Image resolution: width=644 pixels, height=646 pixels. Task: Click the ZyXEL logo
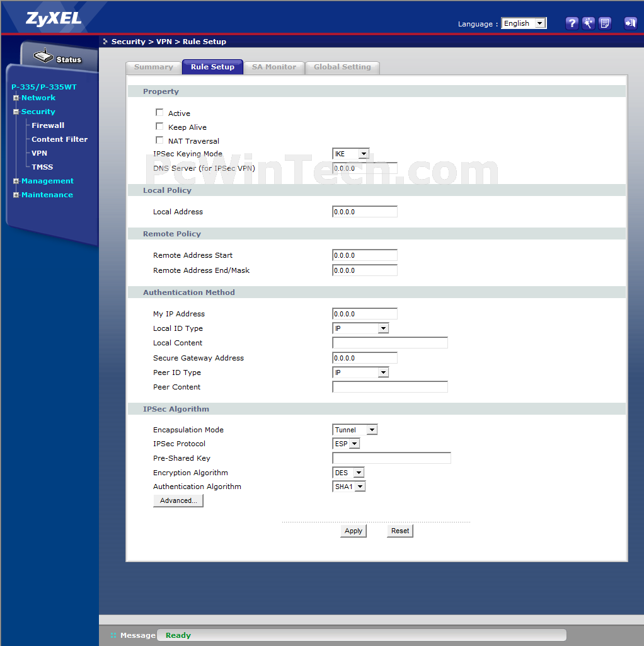54,18
